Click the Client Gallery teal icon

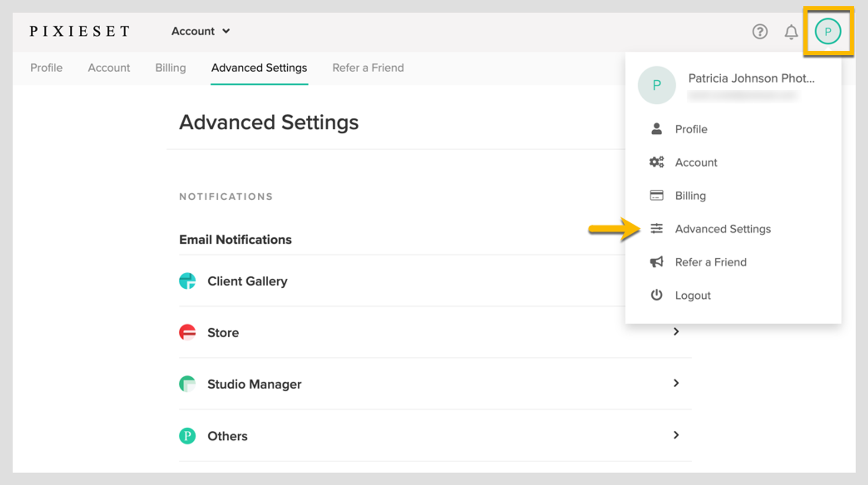187,281
